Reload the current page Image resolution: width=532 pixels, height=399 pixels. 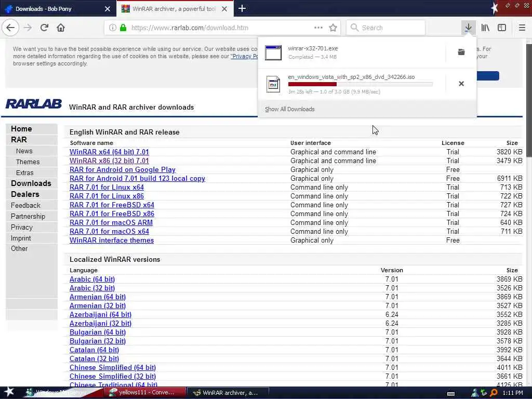[44, 28]
